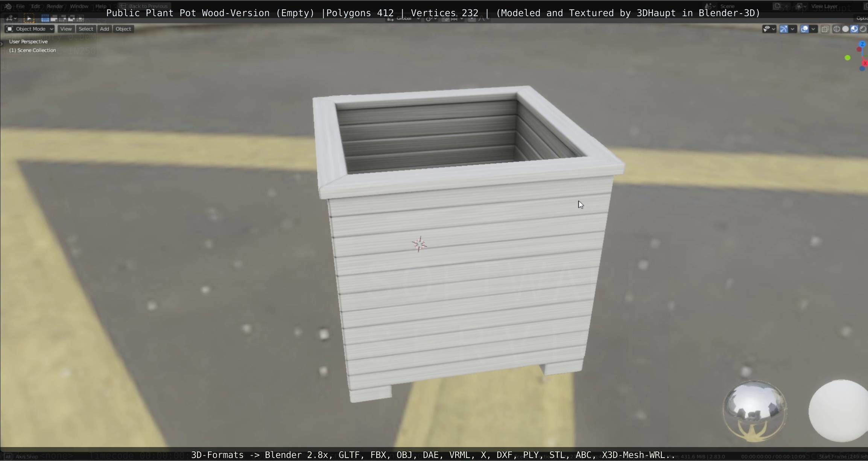Open the File menu
868x461 pixels.
click(20, 6)
